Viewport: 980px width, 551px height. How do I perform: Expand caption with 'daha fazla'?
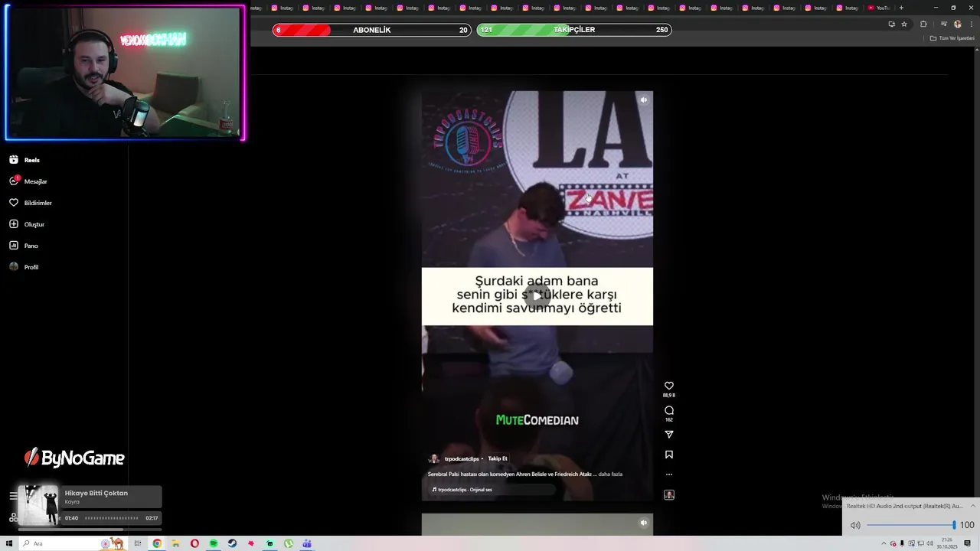[610, 474]
